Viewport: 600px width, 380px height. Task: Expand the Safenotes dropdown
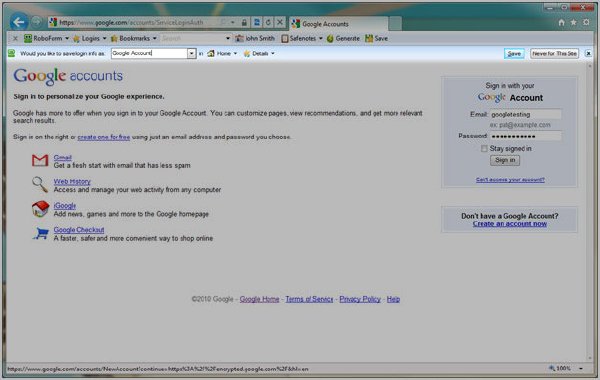pyautogui.click(x=321, y=38)
